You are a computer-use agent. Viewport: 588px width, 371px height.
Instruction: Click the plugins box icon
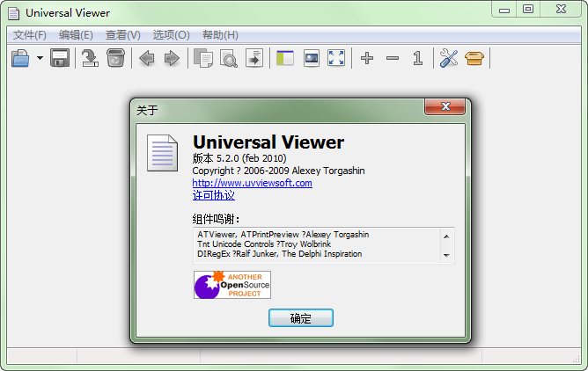click(x=474, y=58)
